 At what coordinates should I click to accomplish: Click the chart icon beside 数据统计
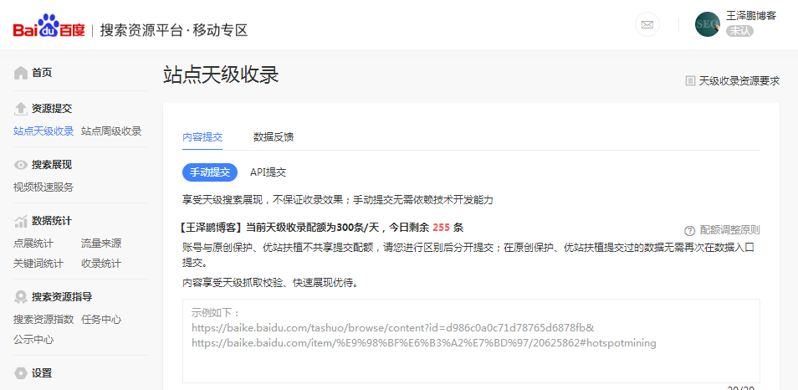(x=20, y=221)
